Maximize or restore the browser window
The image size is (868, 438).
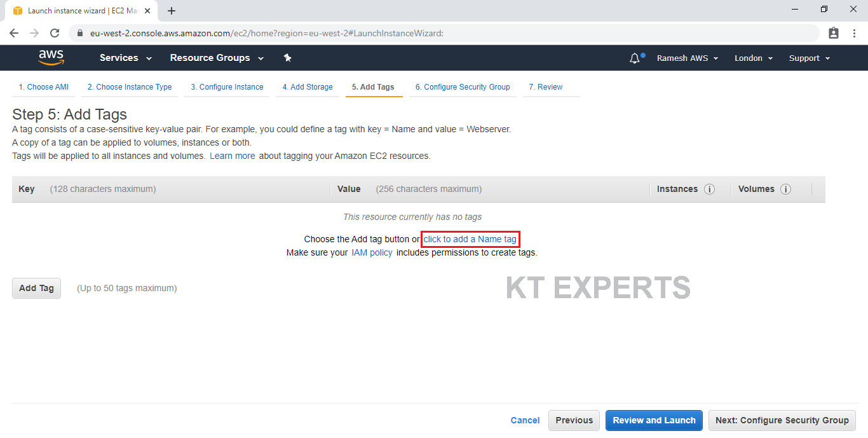click(824, 9)
